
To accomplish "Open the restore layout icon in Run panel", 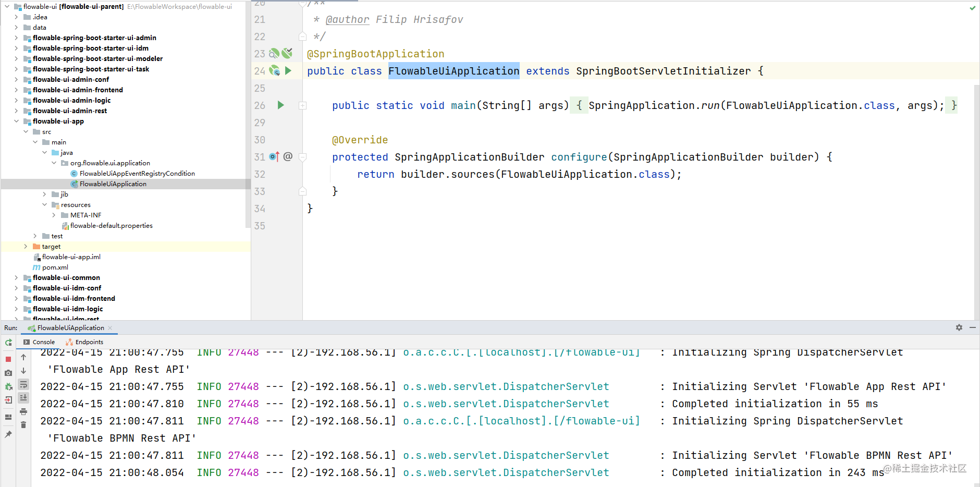I will coord(8,417).
